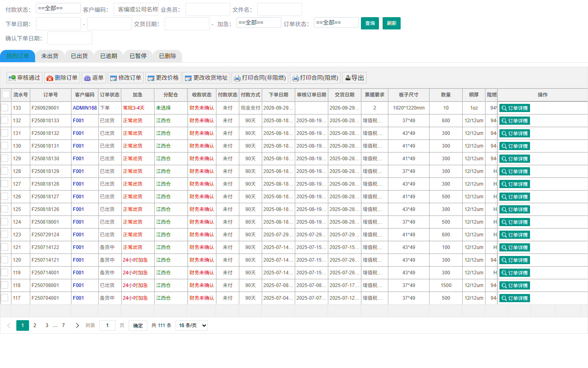
Task: Click the 修改订单 edit order icon button
Action: coord(126,78)
